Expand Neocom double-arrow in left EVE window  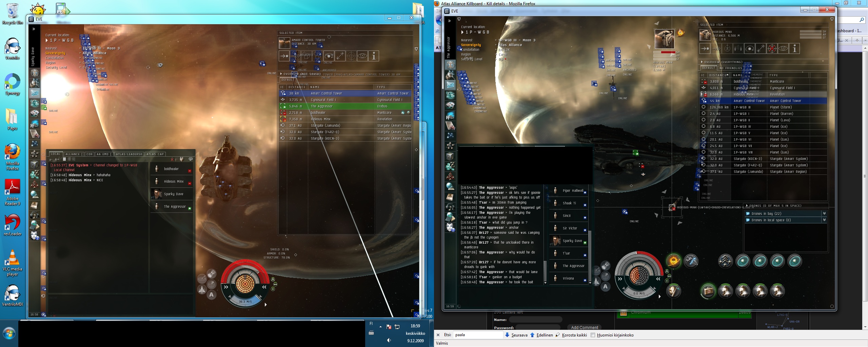click(x=34, y=29)
